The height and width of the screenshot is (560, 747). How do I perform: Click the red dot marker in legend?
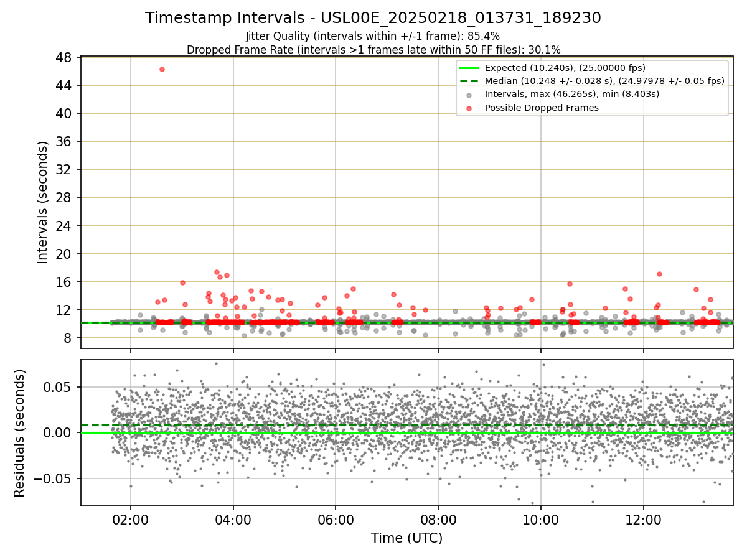click(x=469, y=108)
